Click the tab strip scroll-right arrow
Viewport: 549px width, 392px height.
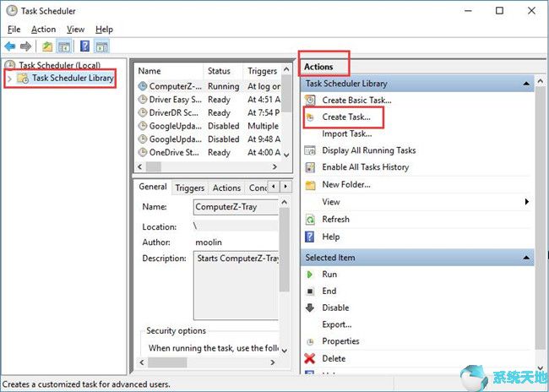click(x=285, y=187)
